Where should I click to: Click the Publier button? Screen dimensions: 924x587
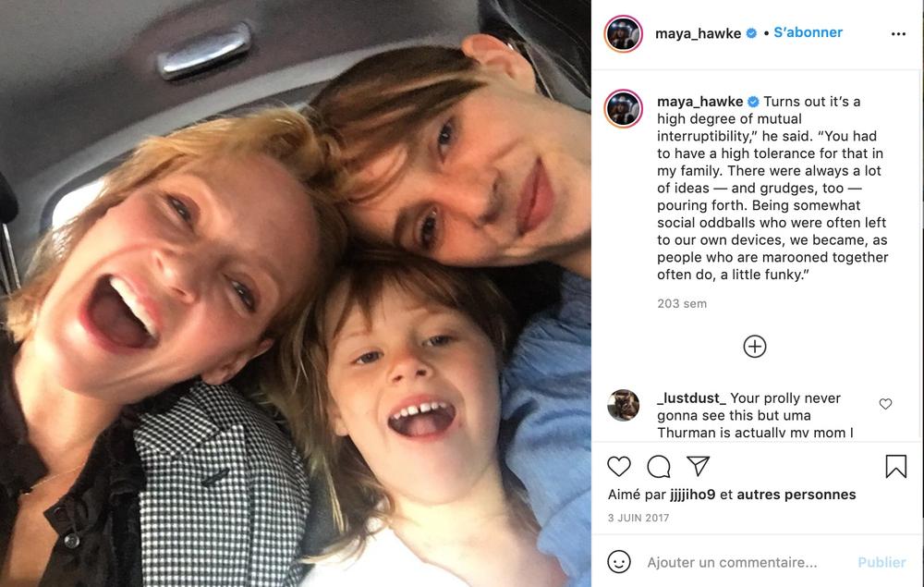coord(881,562)
